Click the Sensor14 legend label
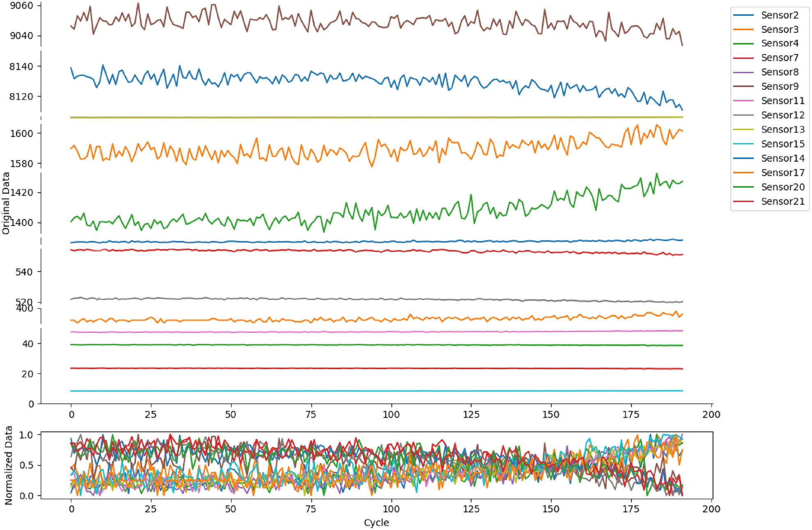Screen dimensions: 812x530 pos(782,158)
